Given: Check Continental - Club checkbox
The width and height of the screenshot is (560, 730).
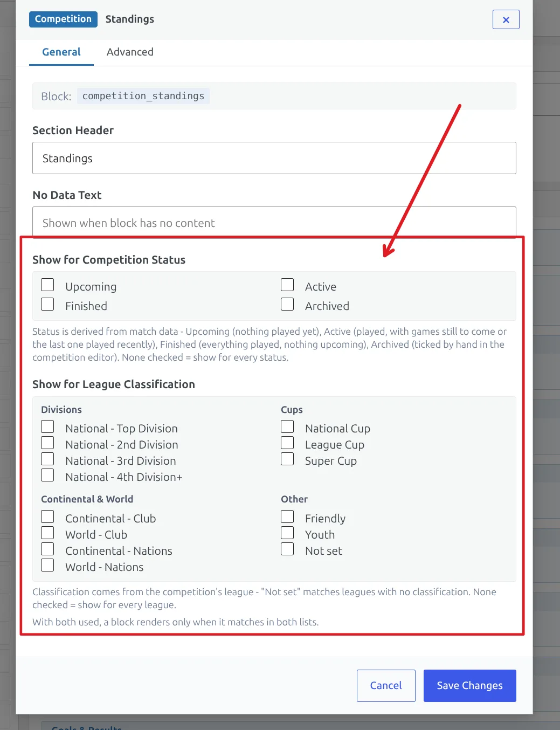Looking at the screenshot, I should (x=47, y=516).
